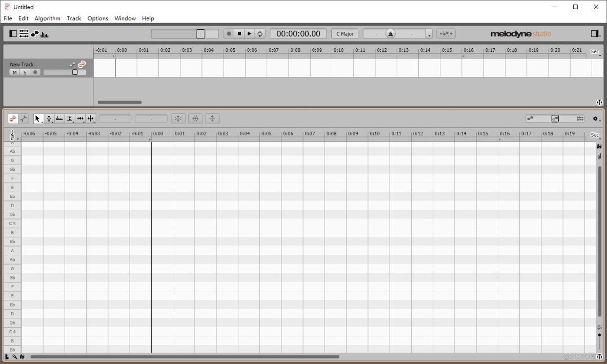607x364 pixels.
Task: Open the gear settings dropdown in note editor
Action: 595,118
